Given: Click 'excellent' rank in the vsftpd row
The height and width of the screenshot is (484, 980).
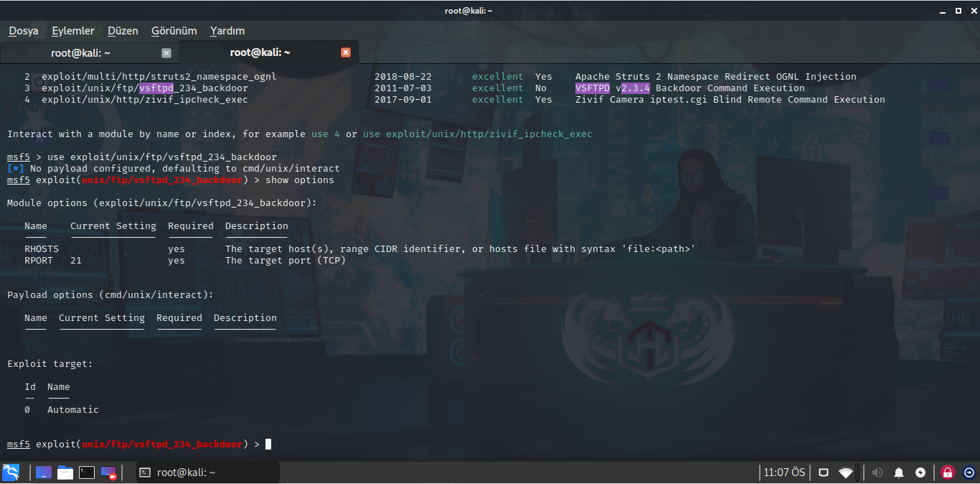Looking at the screenshot, I should (498, 88).
